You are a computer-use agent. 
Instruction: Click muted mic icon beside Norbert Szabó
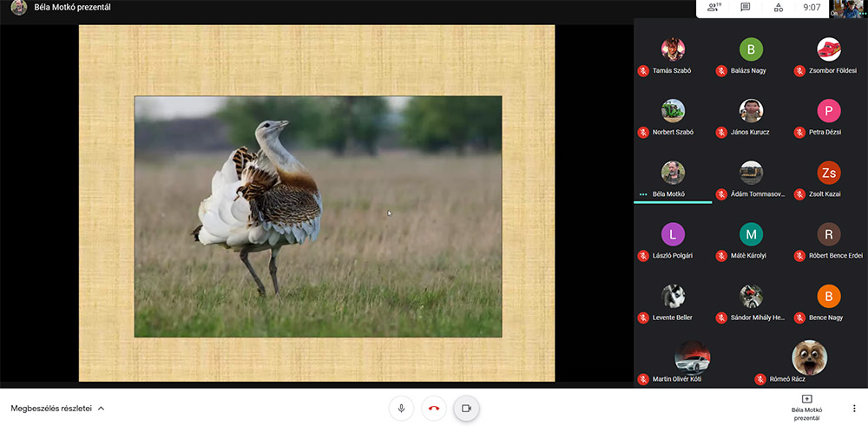click(642, 132)
